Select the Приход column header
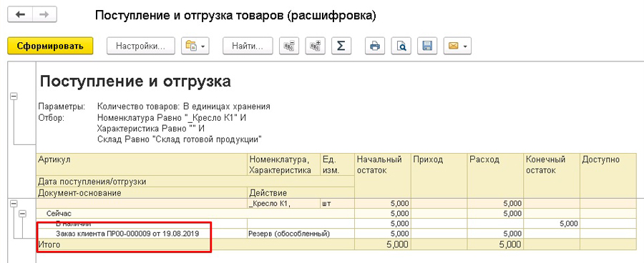The image size is (644, 263). [x=439, y=176]
